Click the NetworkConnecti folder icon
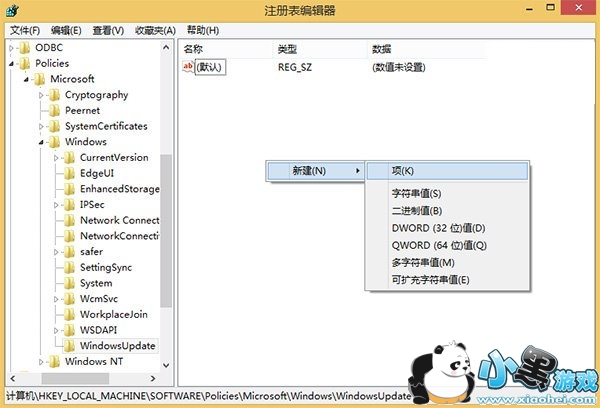The image size is (600, 408). pos(70,236)
